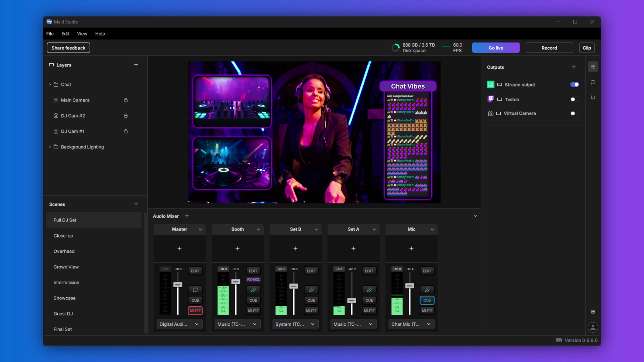Select the Intermission scene

66,282
